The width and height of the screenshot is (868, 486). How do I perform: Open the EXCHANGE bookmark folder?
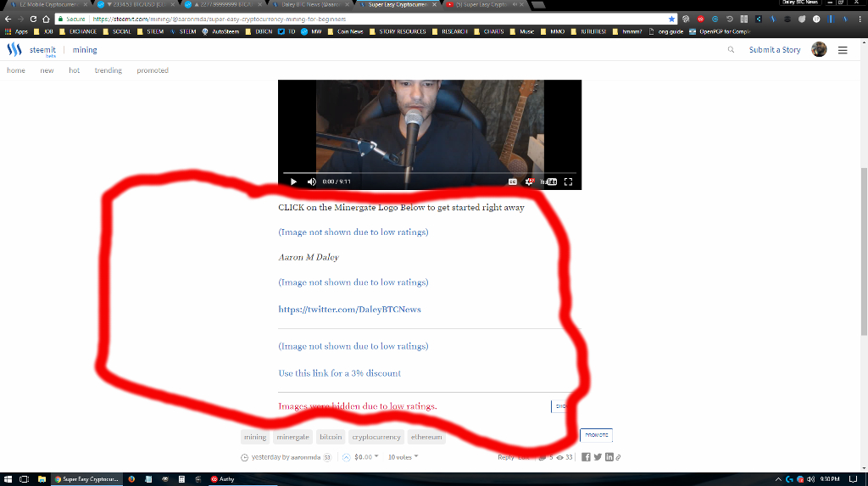79,31
